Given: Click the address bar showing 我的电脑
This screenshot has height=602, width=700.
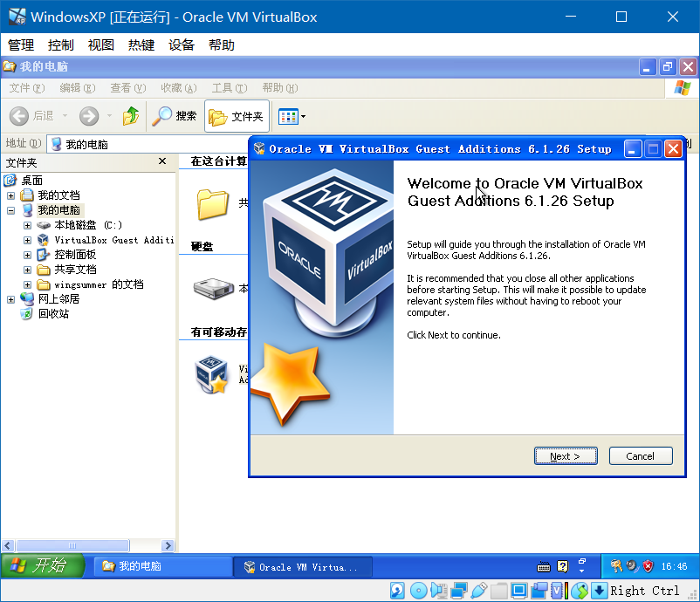Looking at the screenshot, I should pyautogui.click(x=148, y=144).
